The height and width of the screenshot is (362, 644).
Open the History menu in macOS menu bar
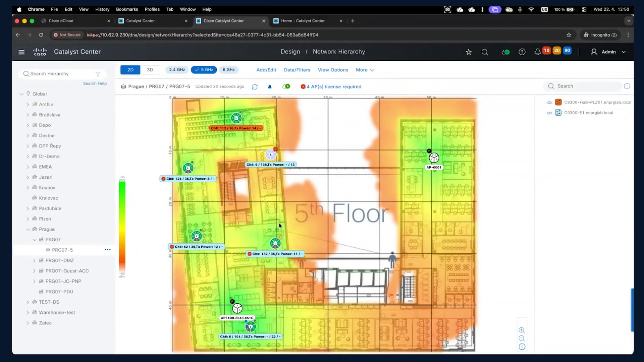(102, 9)
